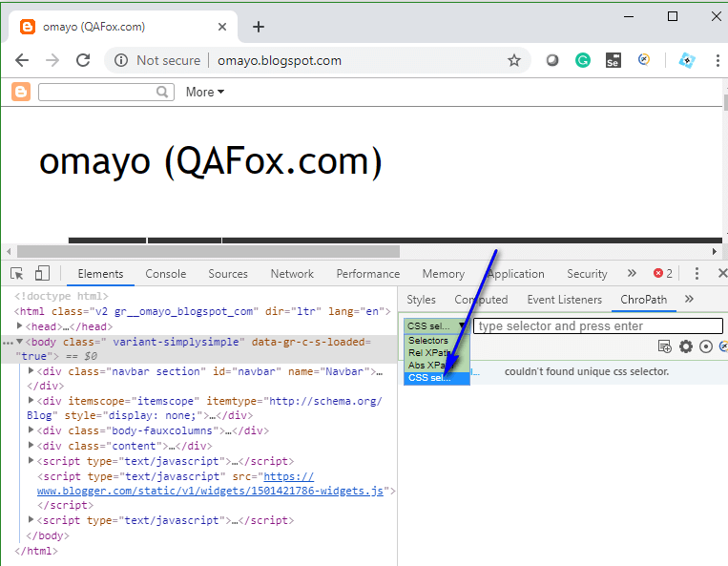Image resolution: width=728 pixels, height=566 pixels.
Task: Collapse the body element node
Action: tap(19, 342)
